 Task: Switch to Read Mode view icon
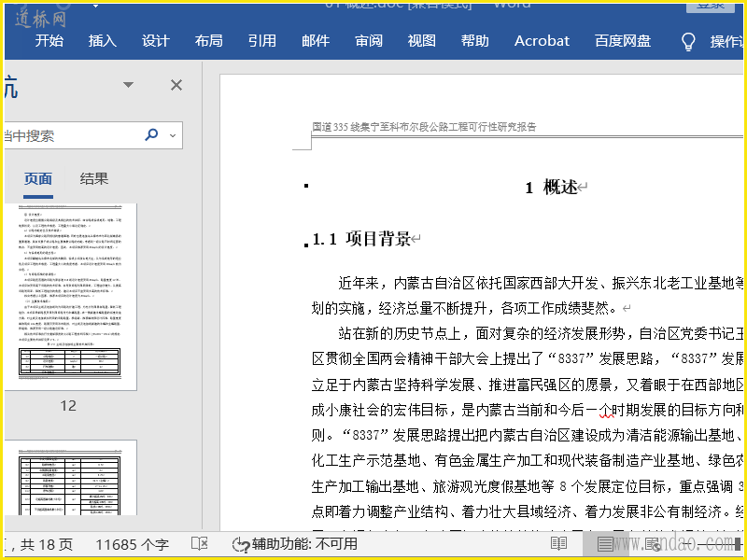click(558, 544)
